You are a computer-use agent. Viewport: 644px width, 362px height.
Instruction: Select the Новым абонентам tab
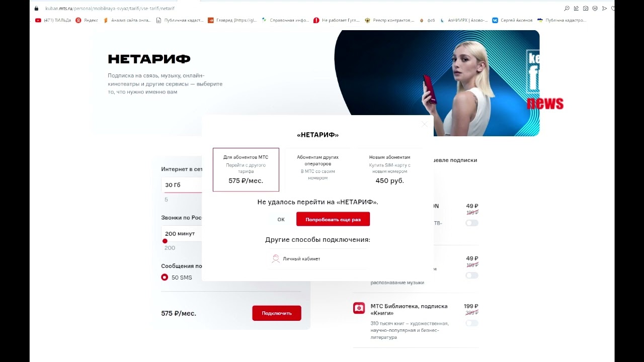390,170
